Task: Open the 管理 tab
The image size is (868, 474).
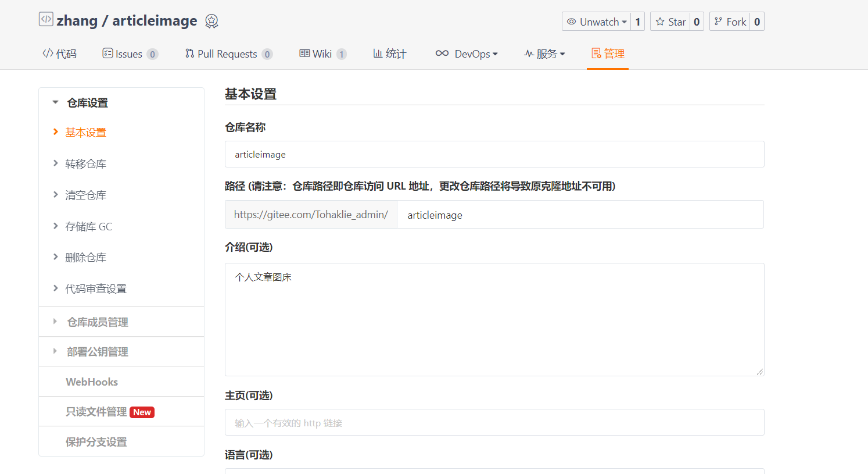Action: point(608,54)
